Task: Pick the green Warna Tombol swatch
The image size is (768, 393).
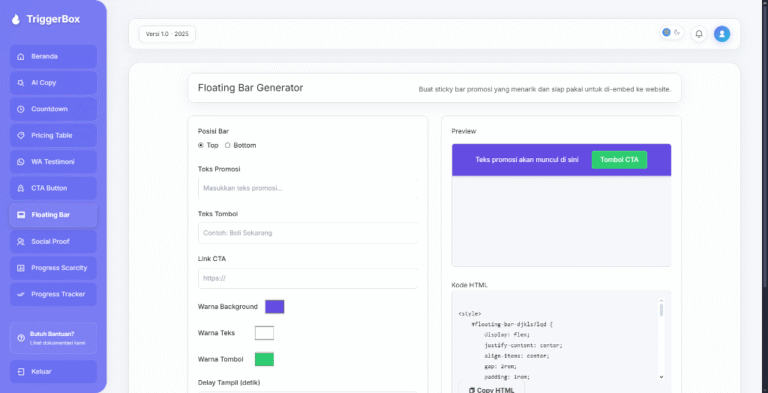Action: 264,359
